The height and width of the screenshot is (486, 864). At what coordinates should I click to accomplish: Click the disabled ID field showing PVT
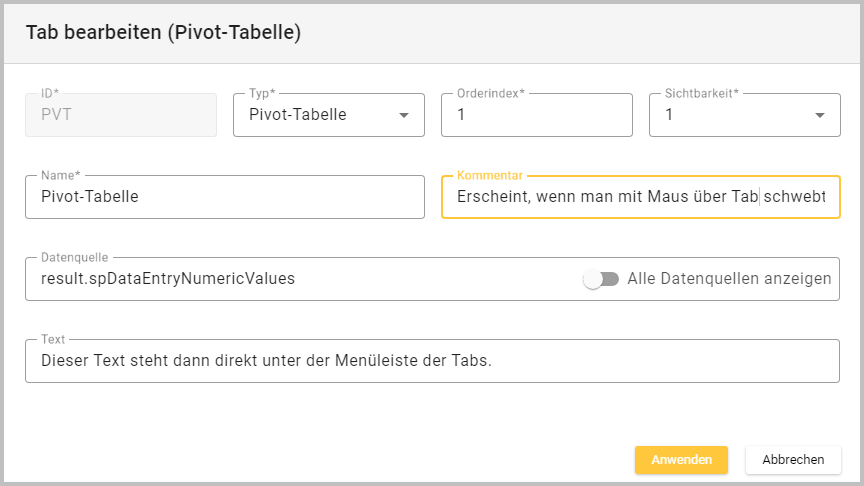coord(121,115)
